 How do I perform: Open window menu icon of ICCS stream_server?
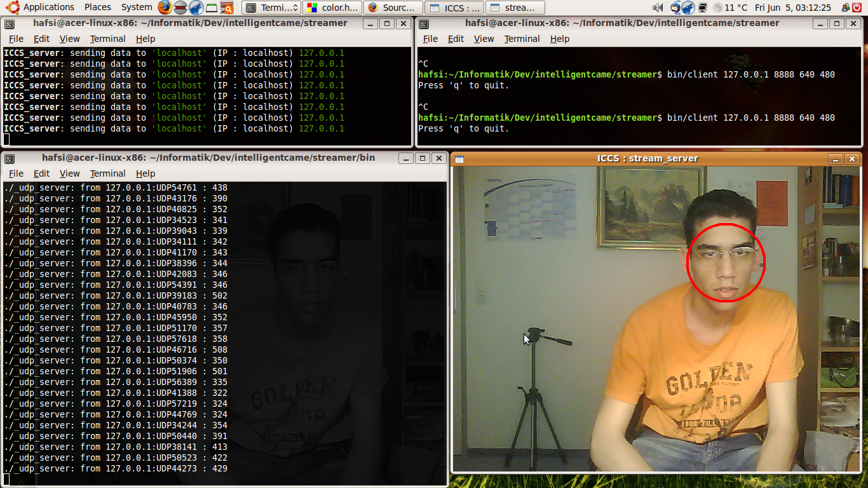[x=459, y=159]
